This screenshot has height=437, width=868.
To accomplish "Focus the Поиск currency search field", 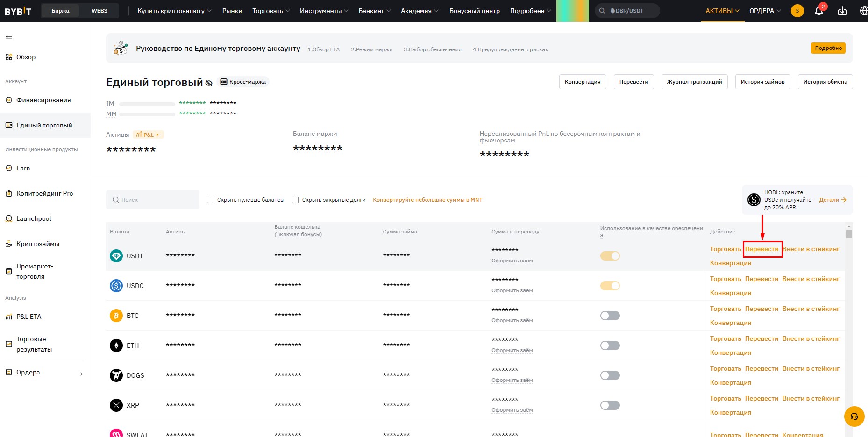I will click(x=153, y=200).
